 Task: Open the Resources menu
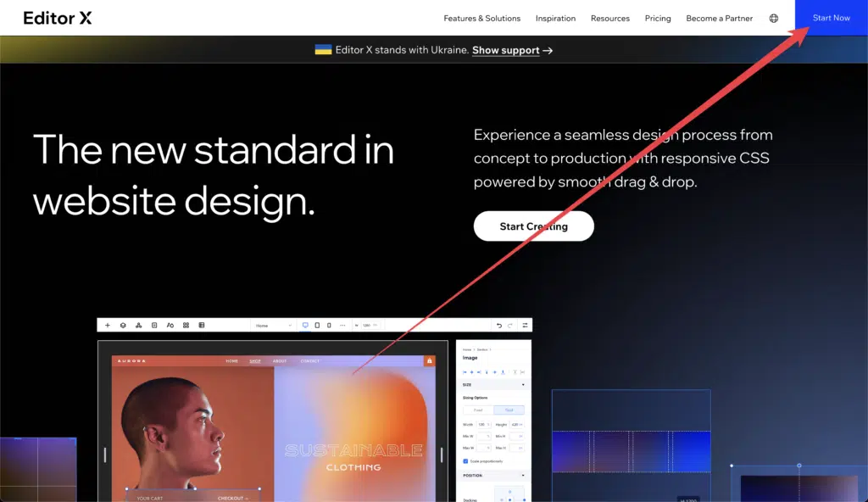coord(610,19)
